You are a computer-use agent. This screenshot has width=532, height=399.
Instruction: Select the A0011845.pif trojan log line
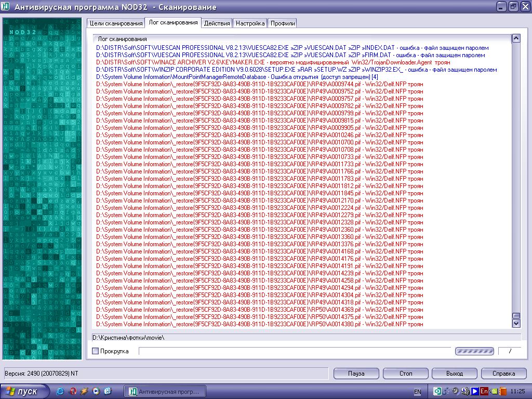pos(260,193)
